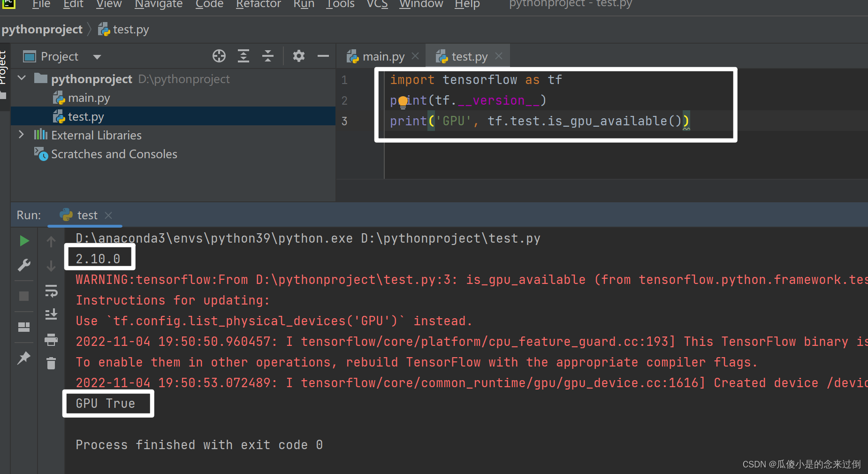Switch to the main.py editor tab

click(383, 57)
